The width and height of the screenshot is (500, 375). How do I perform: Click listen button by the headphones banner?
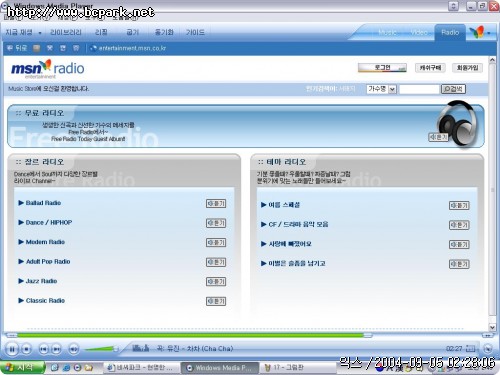point(438,137)
